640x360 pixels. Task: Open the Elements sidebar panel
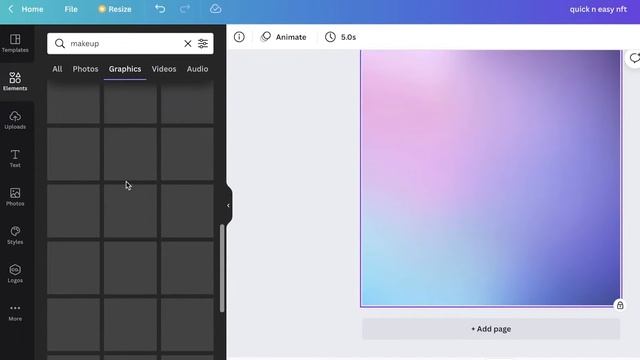(x=15, y=81)
